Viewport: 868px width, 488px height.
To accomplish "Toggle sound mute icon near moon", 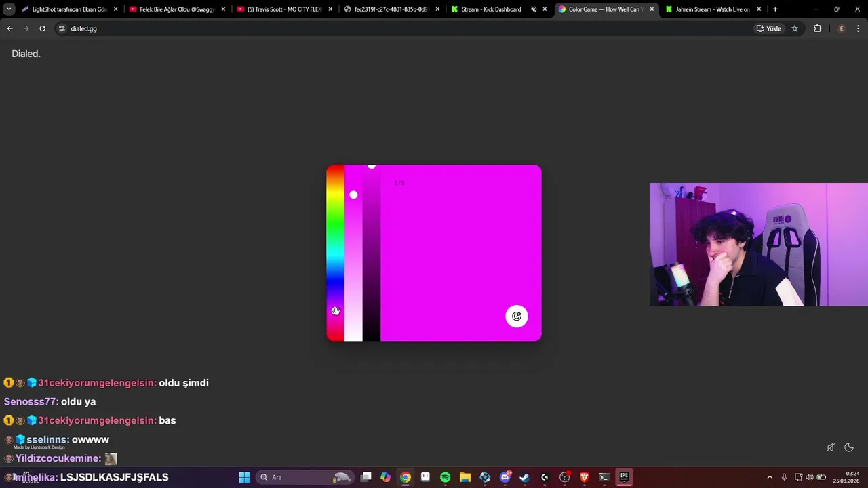I will (830, 447).
